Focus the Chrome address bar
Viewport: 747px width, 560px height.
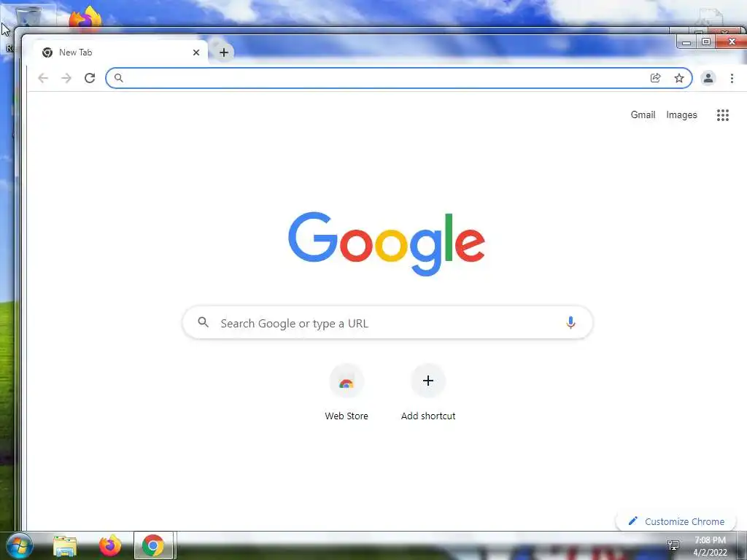coord(399,78)
